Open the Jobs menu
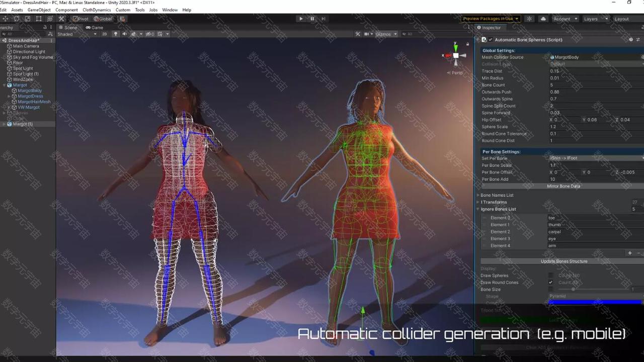The height and width of the screenshot is (362, 644). [153, 10]
